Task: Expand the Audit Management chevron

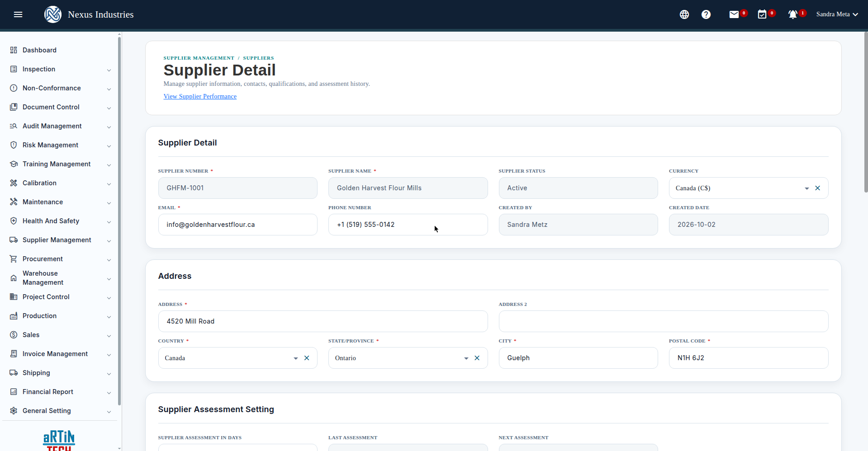Action: [x=109, y=127]
